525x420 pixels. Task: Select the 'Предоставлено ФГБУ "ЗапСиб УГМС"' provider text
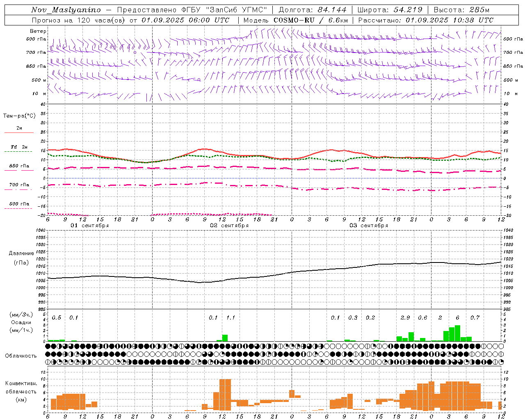click(192, 10)
